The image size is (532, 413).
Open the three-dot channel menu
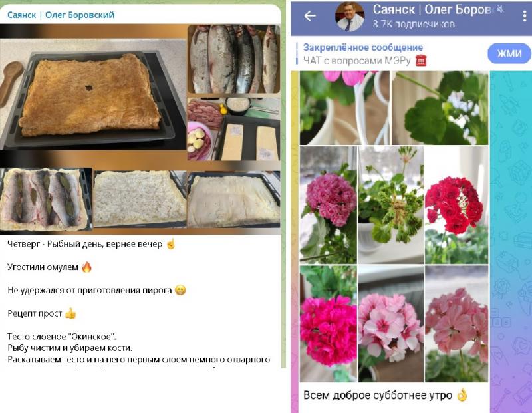525,16
